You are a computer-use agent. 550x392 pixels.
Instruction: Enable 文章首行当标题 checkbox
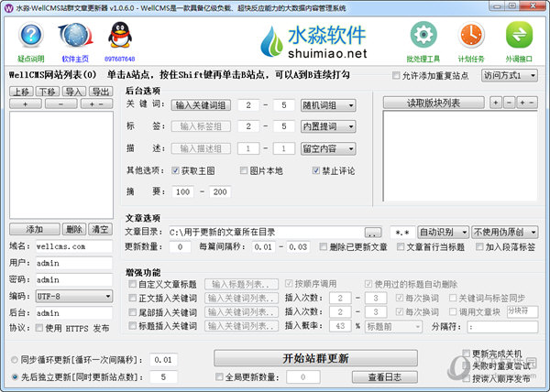coord(401,246)
